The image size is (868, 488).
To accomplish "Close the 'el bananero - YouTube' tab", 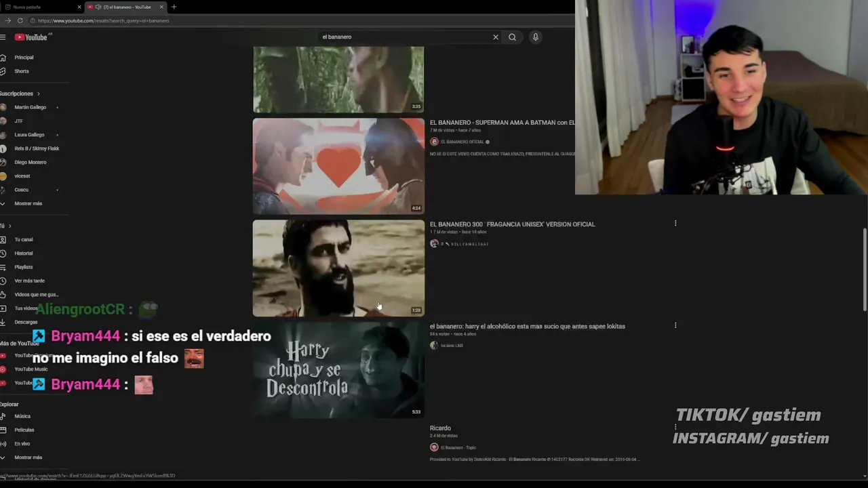I will (161, 7).
